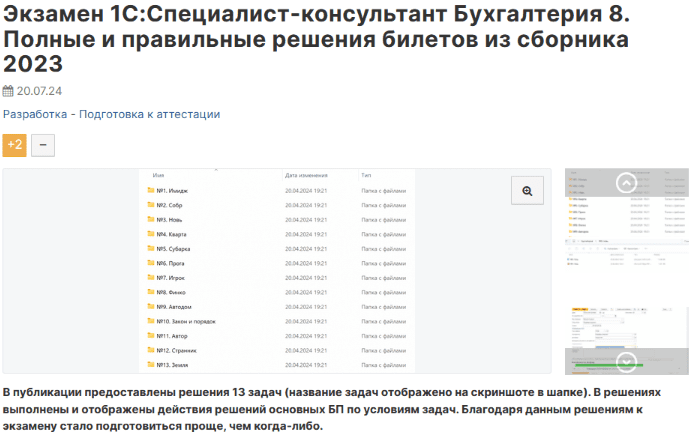Viewport: 692px width, 436px height.
Task: Enlarge the screenshot with the magnifier icon
Action: point(527,191)
